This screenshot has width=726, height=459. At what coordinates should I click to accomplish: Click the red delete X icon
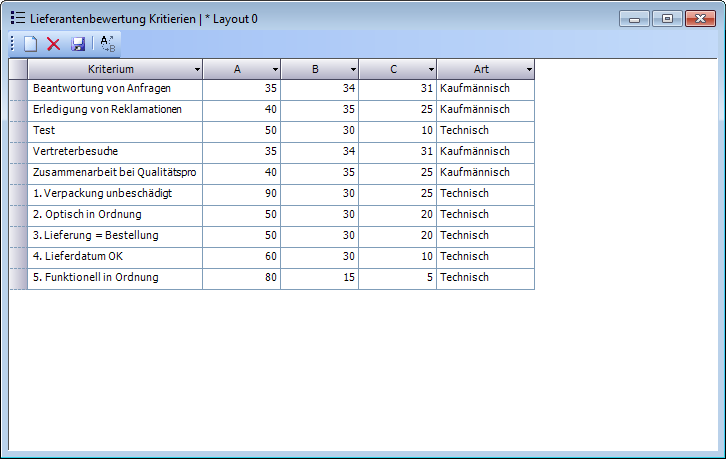pos(54,43)
